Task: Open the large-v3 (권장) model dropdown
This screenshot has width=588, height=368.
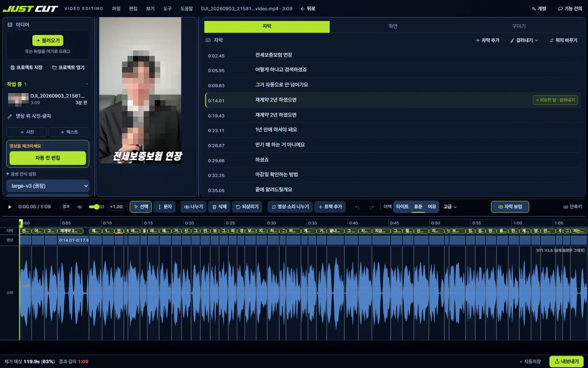Action: point(48,186)
